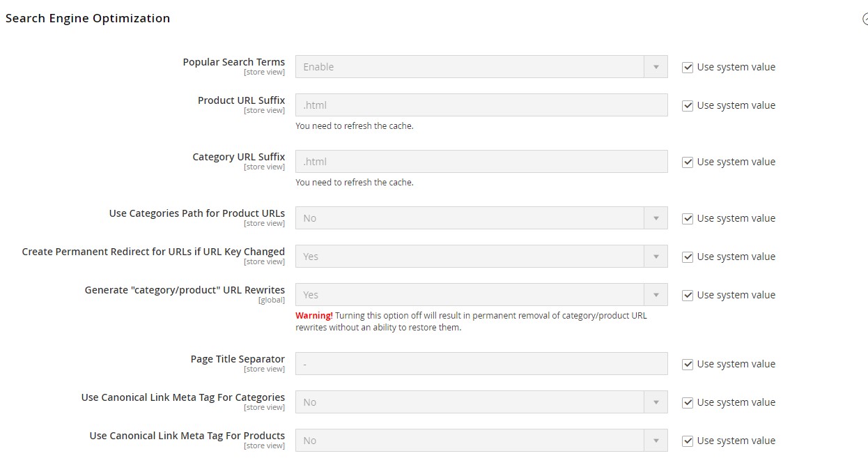Uncheck Use system value for Category URL Suffix
The height and width of the screenshot is (465, 868).
tap(688, 161)
